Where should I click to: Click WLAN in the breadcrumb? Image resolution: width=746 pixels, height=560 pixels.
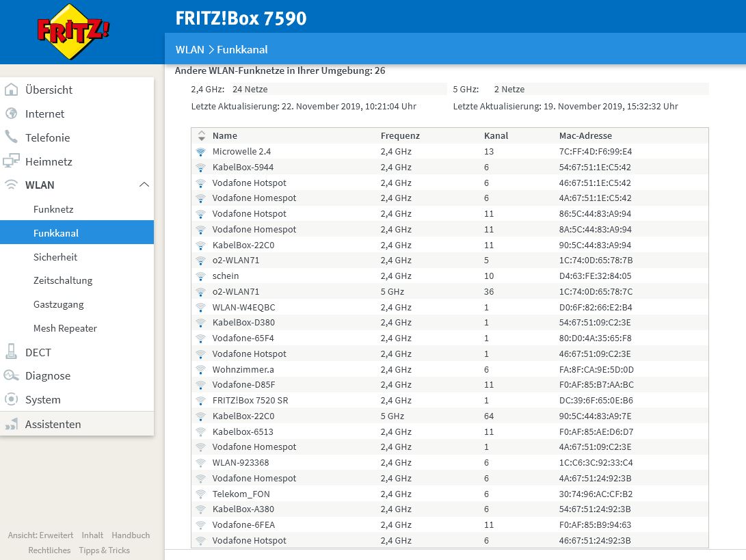pos(189,49)
